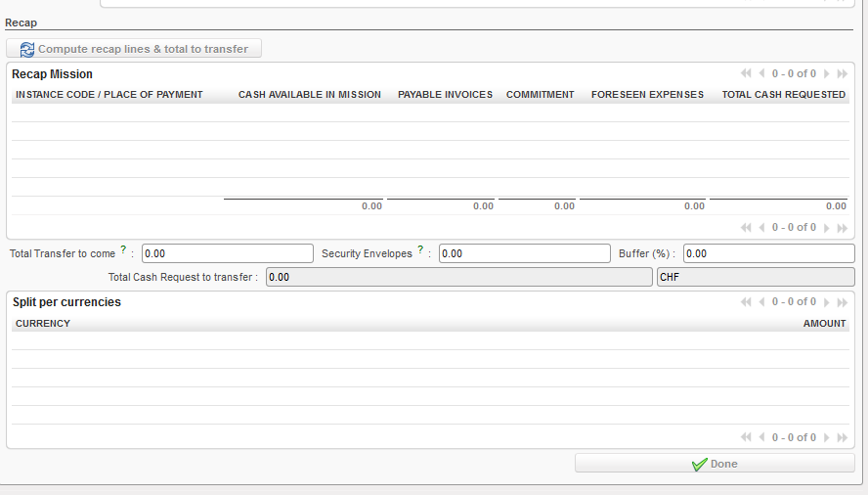Go to next page in Split per currencies header pager
This screenshot has height=495, width=868.
click(827, 302)
